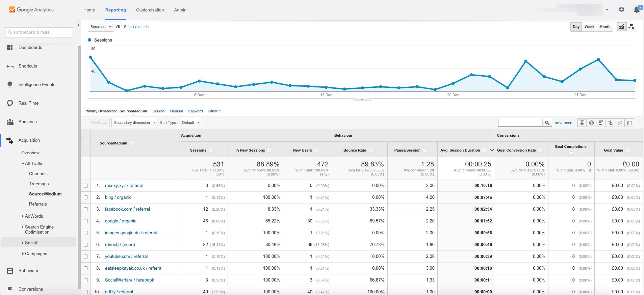Viewport: 644px width, 295px height.
Task: Select the percentage pie view icon
Action: click(591, 123)
